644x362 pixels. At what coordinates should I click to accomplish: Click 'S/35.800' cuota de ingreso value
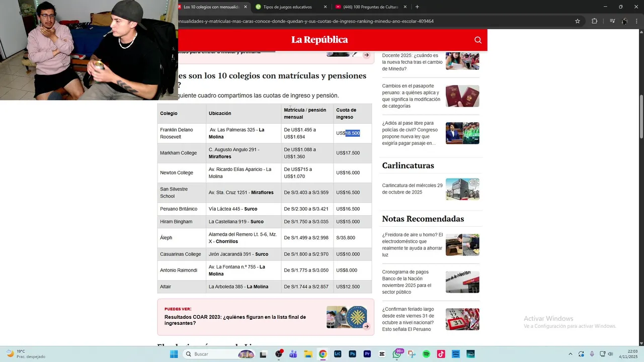click(x=346, y=238)
